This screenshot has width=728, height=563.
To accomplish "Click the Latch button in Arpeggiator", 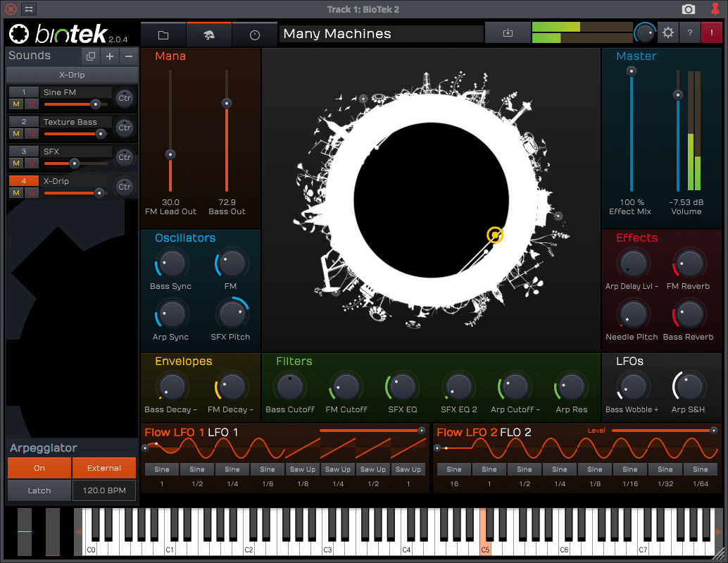I will coord(39,490).
